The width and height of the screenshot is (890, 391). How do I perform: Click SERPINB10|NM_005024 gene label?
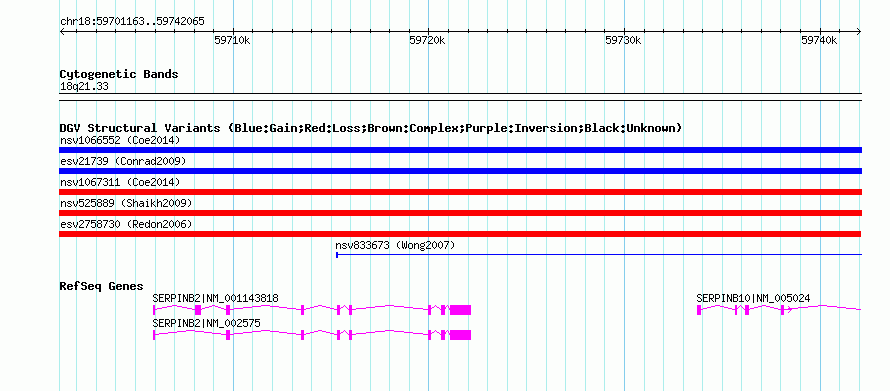pyautogui.click(x=753, y=298)
